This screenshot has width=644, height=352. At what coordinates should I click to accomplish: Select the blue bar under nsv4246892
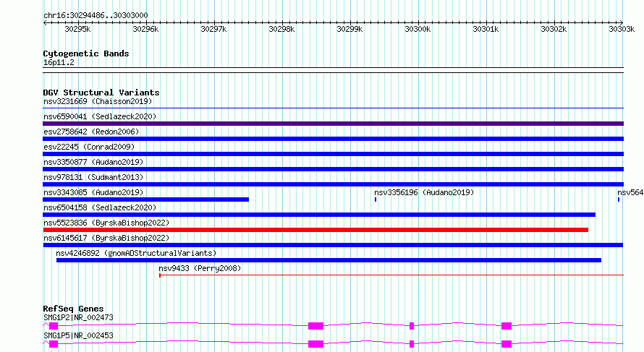tap(329, 260)
